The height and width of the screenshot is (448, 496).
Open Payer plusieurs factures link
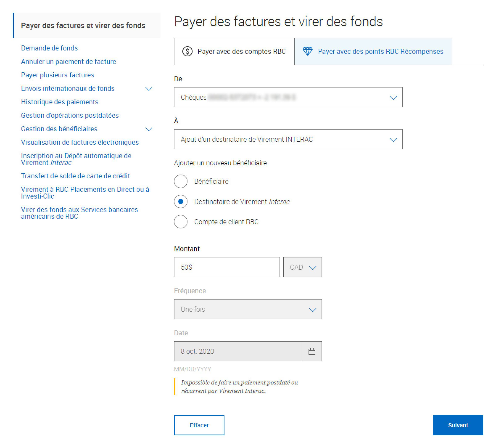coord(58,75)
